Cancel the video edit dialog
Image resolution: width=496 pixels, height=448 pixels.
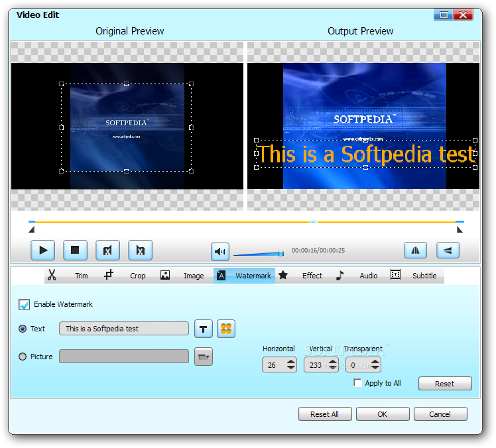440,414
